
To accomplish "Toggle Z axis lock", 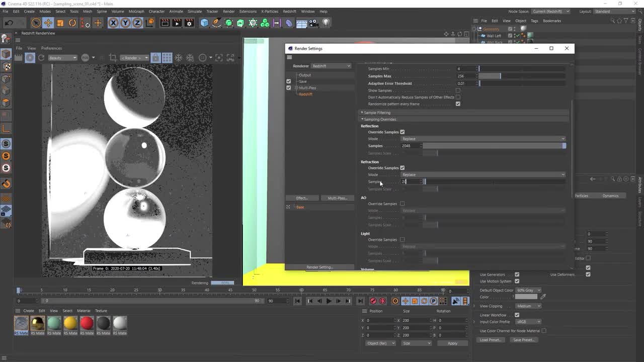I will coord(137,23).
